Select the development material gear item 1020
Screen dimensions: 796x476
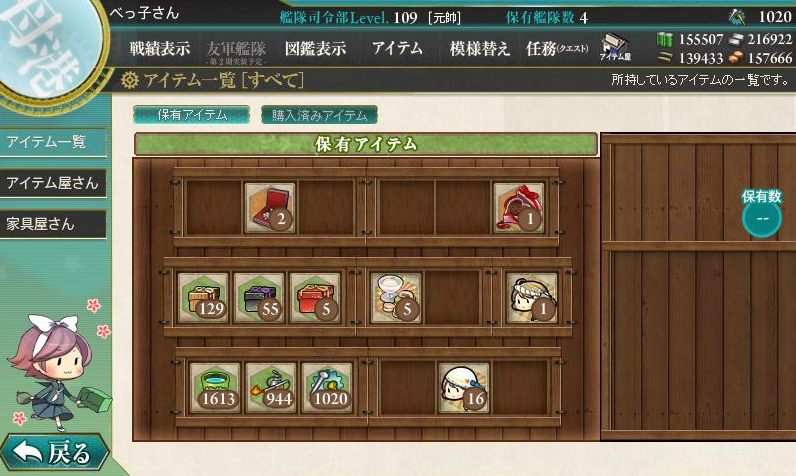(326, 388)
